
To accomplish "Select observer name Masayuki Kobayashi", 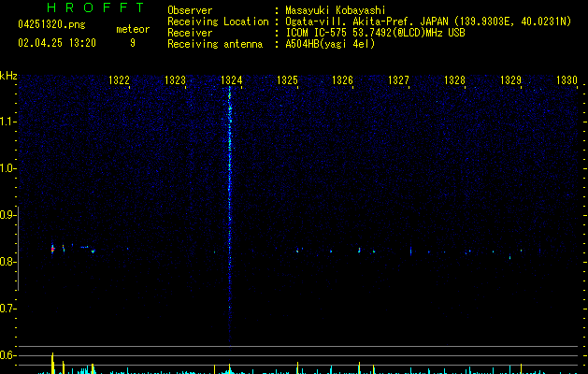I will pyautogui.click(x=336, y=10).
